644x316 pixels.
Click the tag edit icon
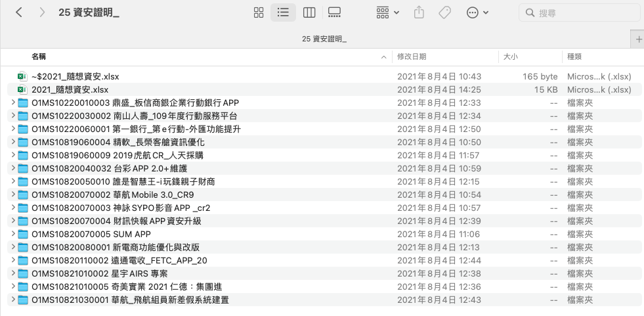pyautogui.click(x=444, y=12)
